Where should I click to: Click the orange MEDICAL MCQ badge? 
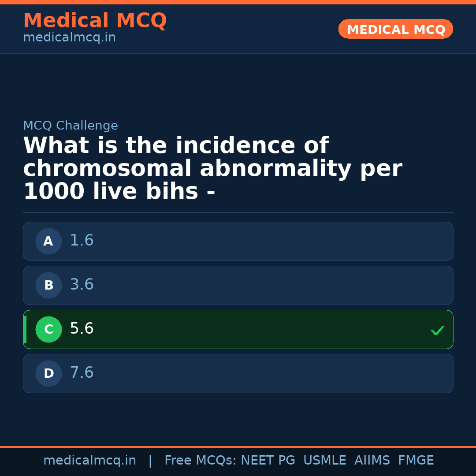tap(395, 30)
